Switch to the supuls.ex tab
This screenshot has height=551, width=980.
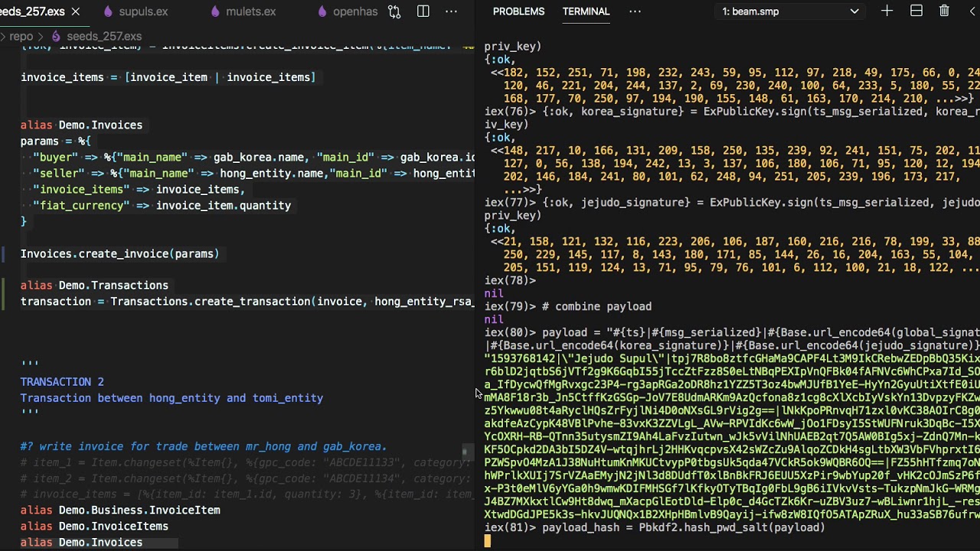click(x=135, y=11)
